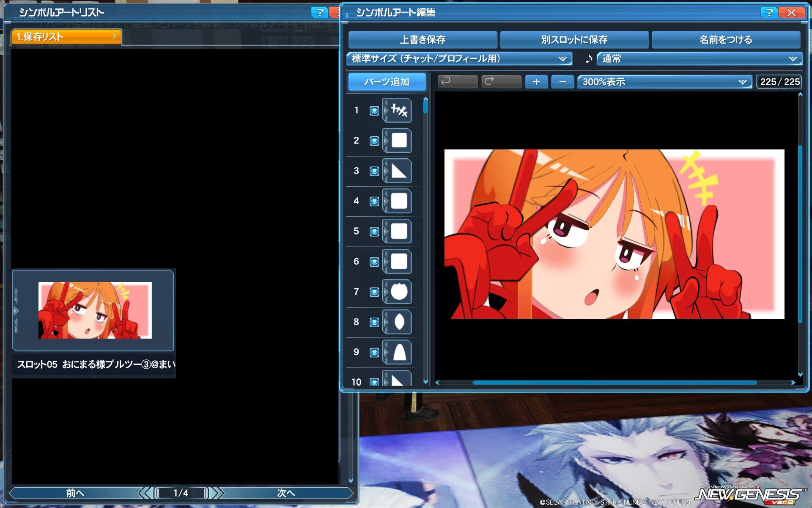Select the layer 3 triangle part

click(398, 171)
